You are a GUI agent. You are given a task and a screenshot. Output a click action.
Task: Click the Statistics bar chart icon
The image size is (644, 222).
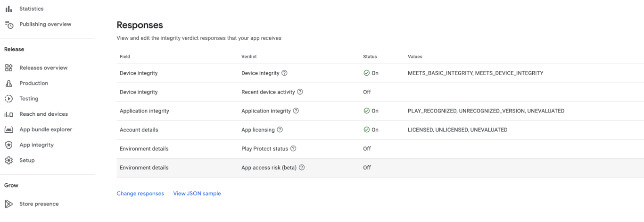pyautogui.click(x=8, y=9)
